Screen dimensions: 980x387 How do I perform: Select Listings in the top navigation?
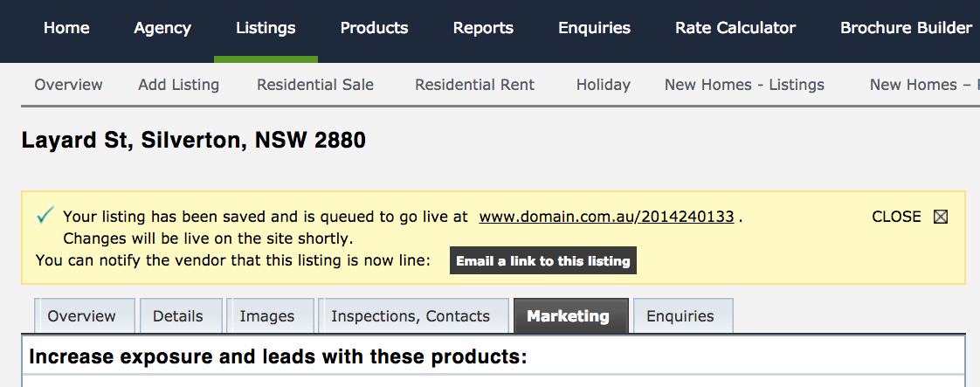pyautogui.click(x=266, y=28)
